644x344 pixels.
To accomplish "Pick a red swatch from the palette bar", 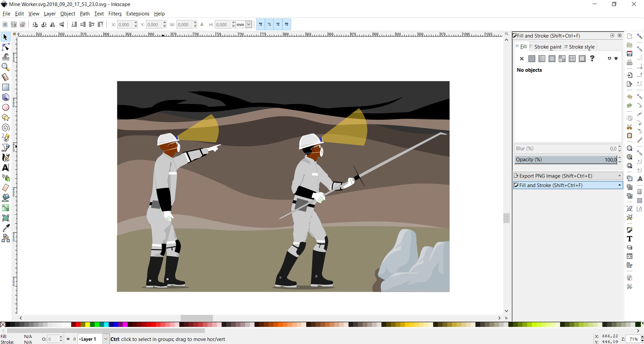I will (x=78, y=325).
